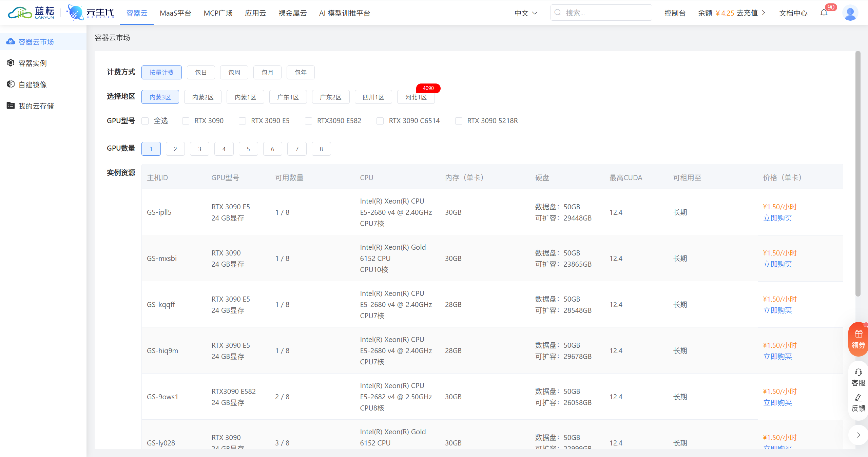Click 立即购买 for host GS-ipll5
The width and height of the screenshot is (868, 457).
[x=777, y=218]
